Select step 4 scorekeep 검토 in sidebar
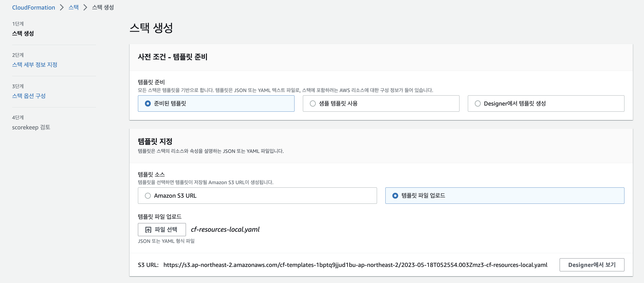Image resolution: width=644 pixels, height=283 pixels. [31, 127]
